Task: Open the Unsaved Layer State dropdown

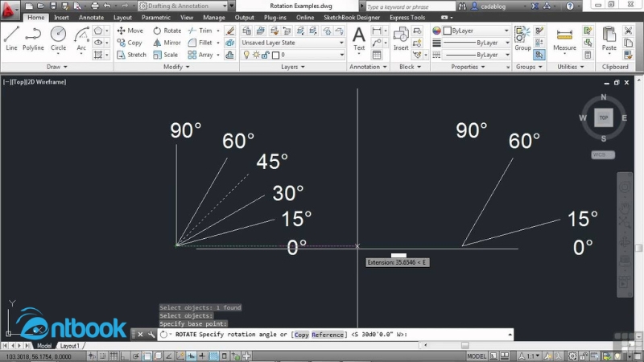Action: [x=292, y=43]
